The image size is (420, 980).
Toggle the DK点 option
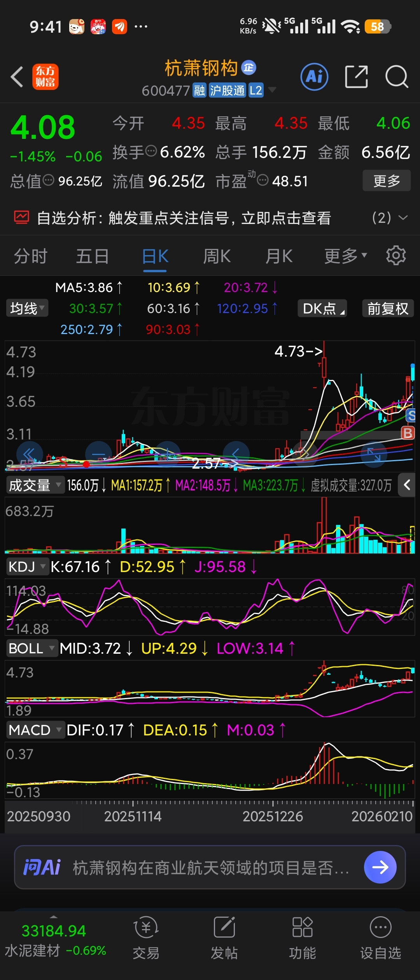tap(322, 308)
